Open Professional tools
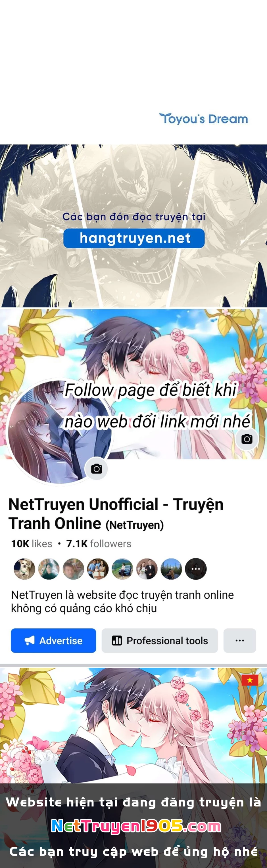This screenshot has width=267, height=868. (x=160, y=640)
